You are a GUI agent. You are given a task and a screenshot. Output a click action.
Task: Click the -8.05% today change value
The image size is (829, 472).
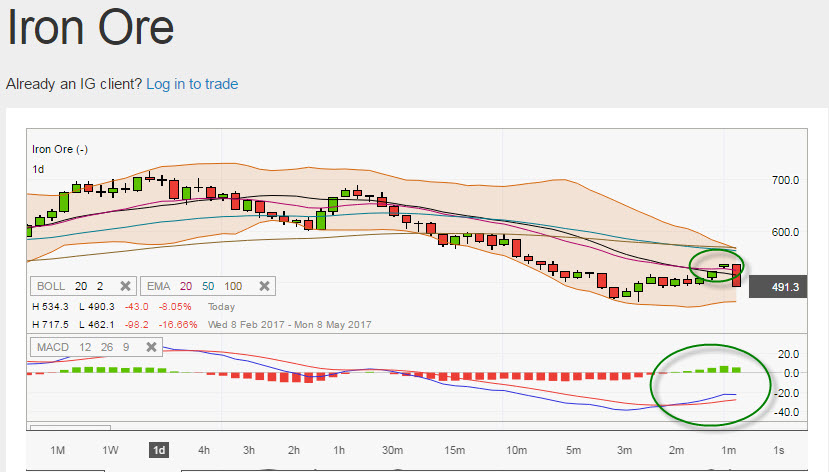click(x=175, y=307)
